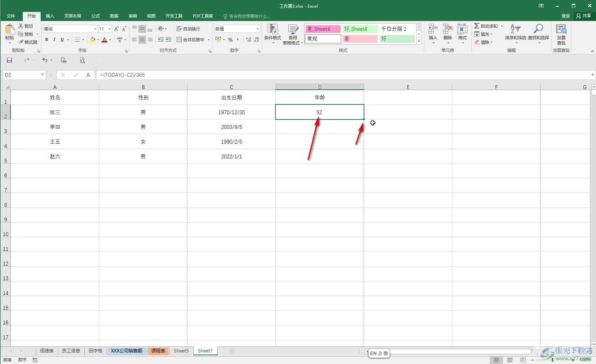Open the Name Box dropdown arrow
The height and width of the screenshot is (364, 596).
click(42, 75)
